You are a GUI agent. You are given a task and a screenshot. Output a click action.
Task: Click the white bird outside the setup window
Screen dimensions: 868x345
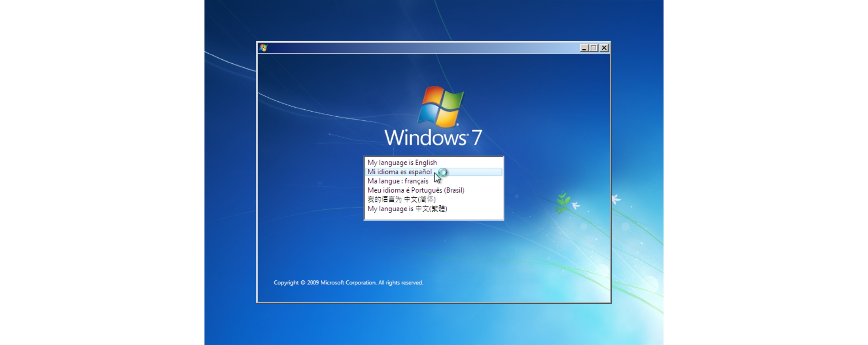[616, 199]
